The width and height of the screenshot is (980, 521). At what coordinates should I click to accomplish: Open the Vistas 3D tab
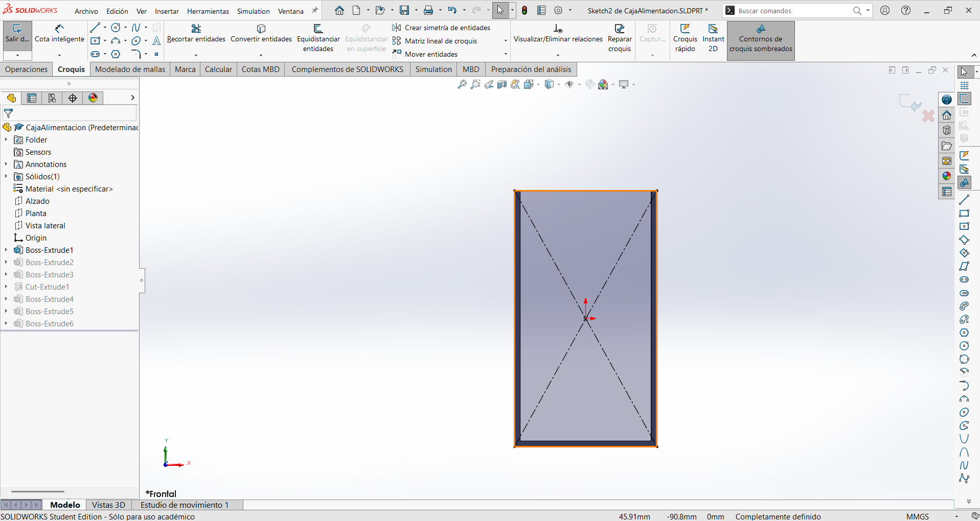point(108,505)
